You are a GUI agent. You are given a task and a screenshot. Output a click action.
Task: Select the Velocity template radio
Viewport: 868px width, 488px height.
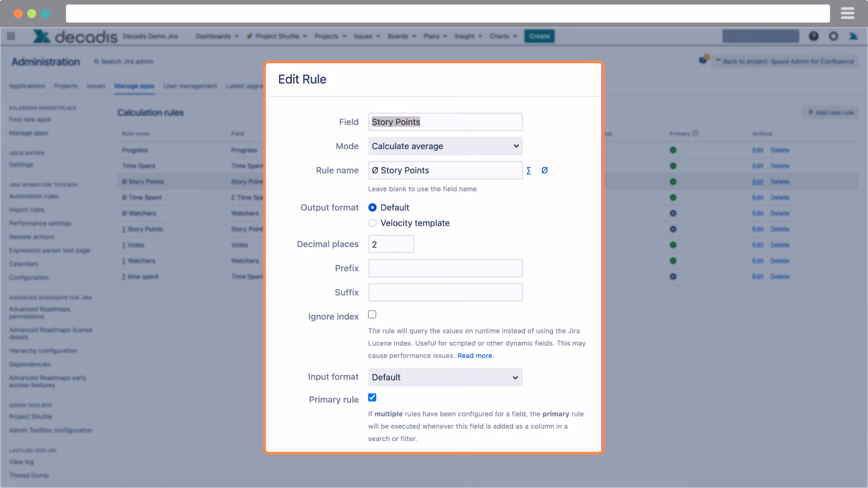point(373,223)
